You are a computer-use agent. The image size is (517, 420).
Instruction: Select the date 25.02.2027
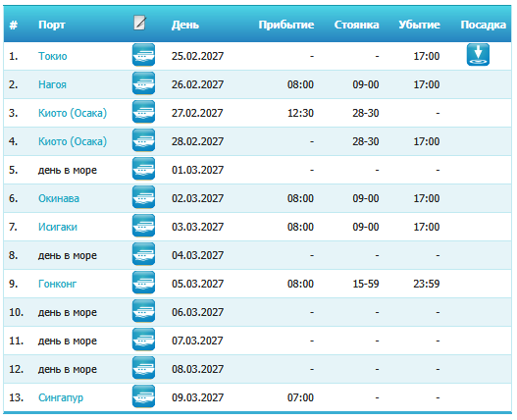coord(197,56)
